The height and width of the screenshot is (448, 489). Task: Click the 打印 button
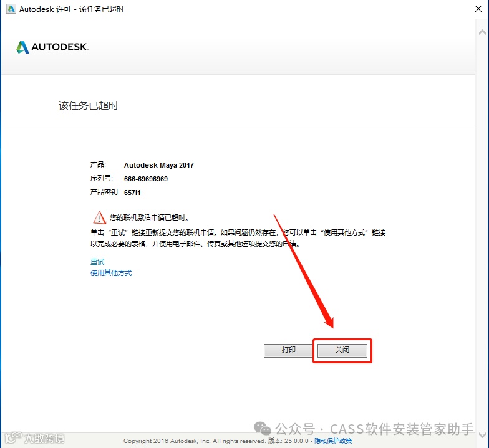[288, 350]
